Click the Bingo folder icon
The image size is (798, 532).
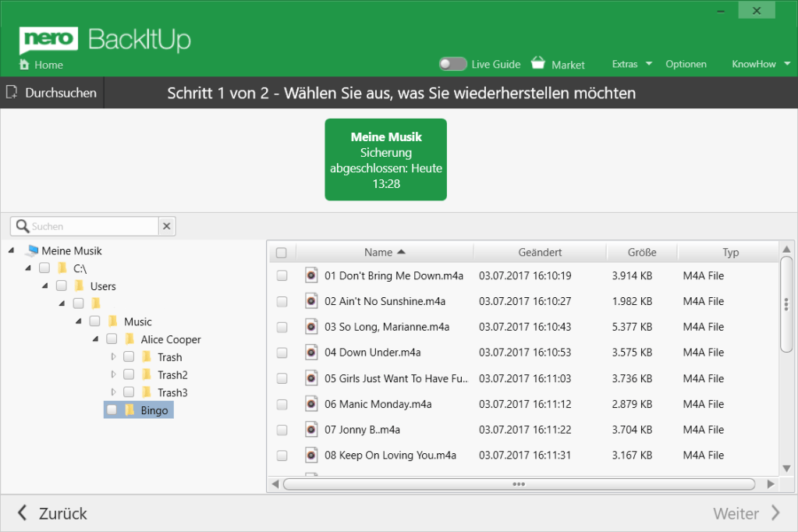click(129, 410)
